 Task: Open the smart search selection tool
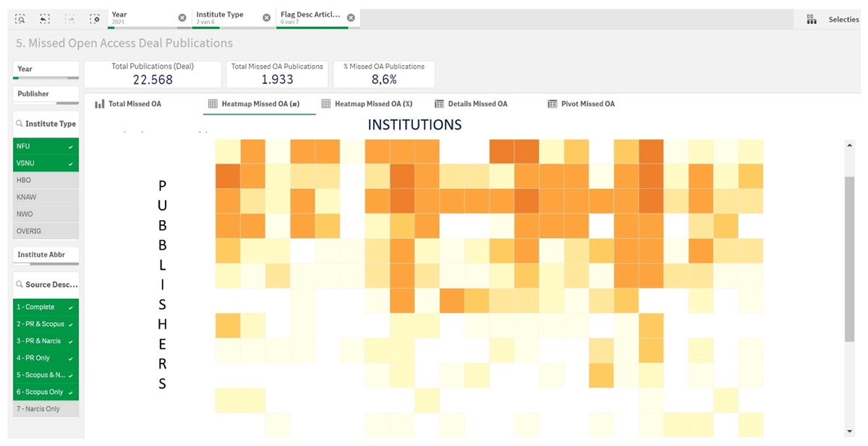tap(20, 19)
